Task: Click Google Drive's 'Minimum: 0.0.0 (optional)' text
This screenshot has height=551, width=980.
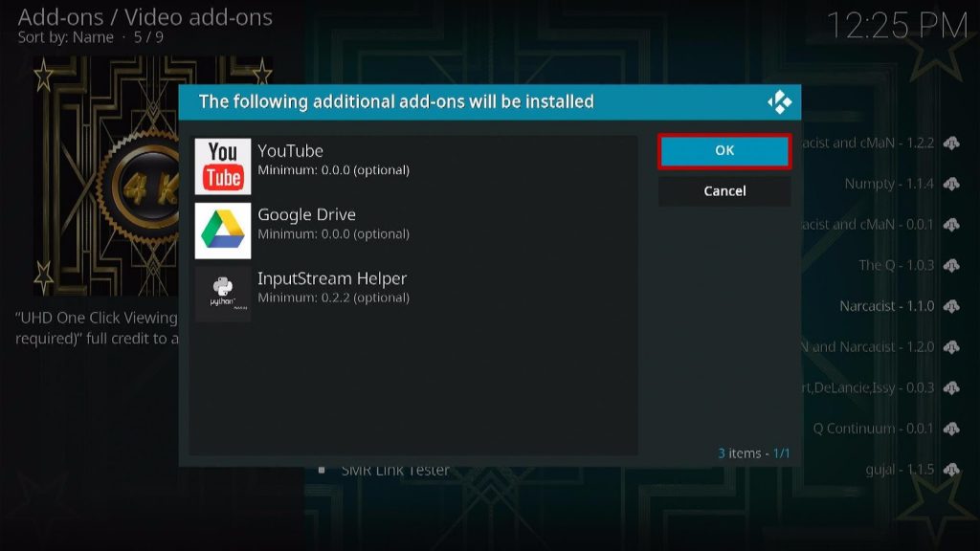Action: 333,233
